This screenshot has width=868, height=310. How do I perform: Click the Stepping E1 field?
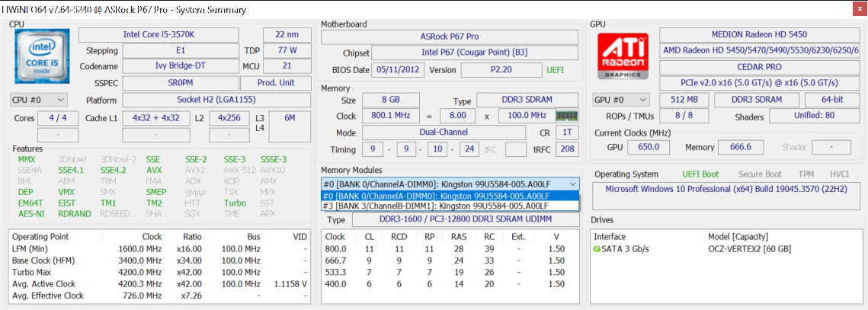[x=181, y=50]
